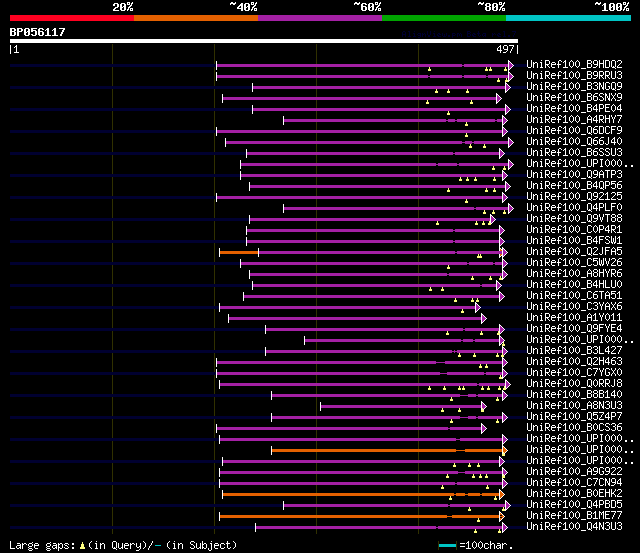Open hit UniRef100_B9HDQ2
The width and height of the screenshot is (640, 553).
[574, 64]
